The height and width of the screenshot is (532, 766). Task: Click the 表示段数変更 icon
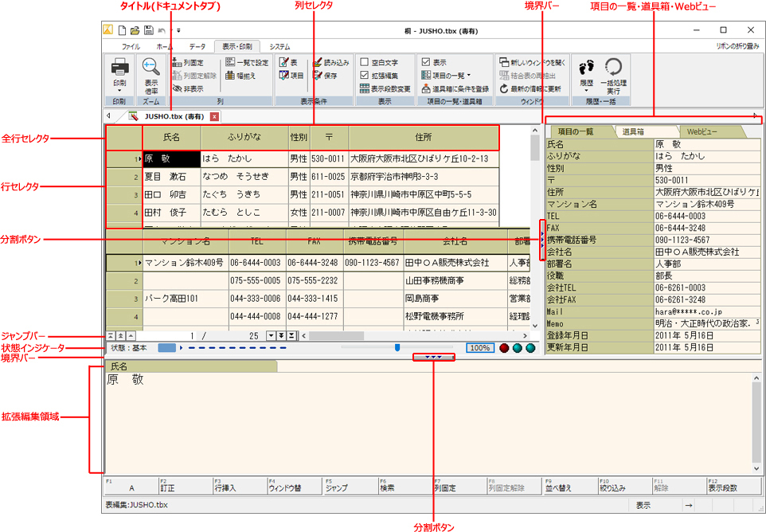pyautogui.click(x=365, y=89)
